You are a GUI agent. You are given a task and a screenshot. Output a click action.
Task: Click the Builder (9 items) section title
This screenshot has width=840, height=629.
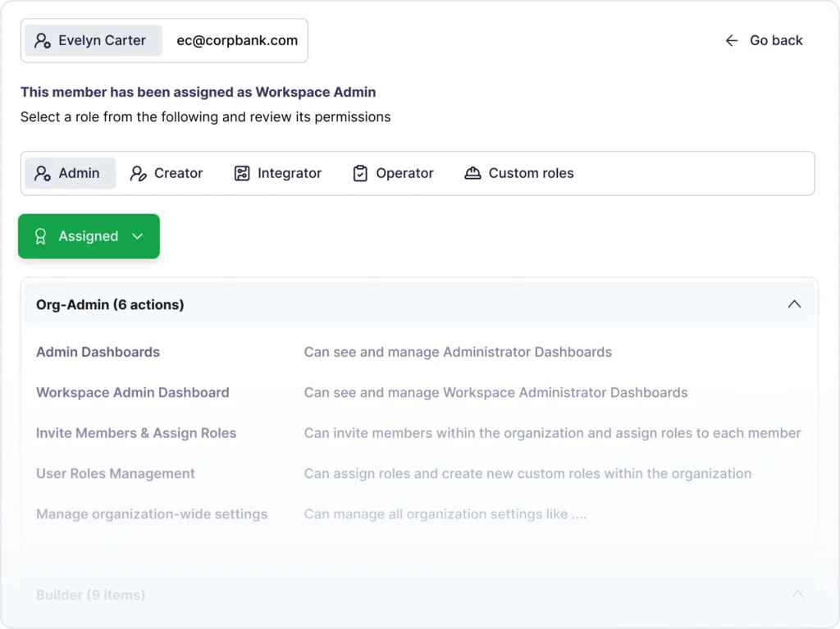(90, 595)
